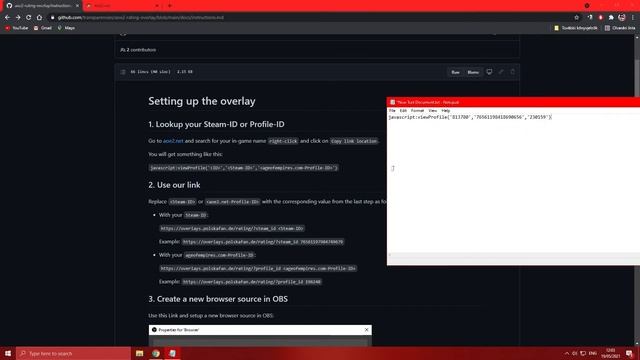Open notifications action center
The image size is (640, 360).
tap(629, 353)
